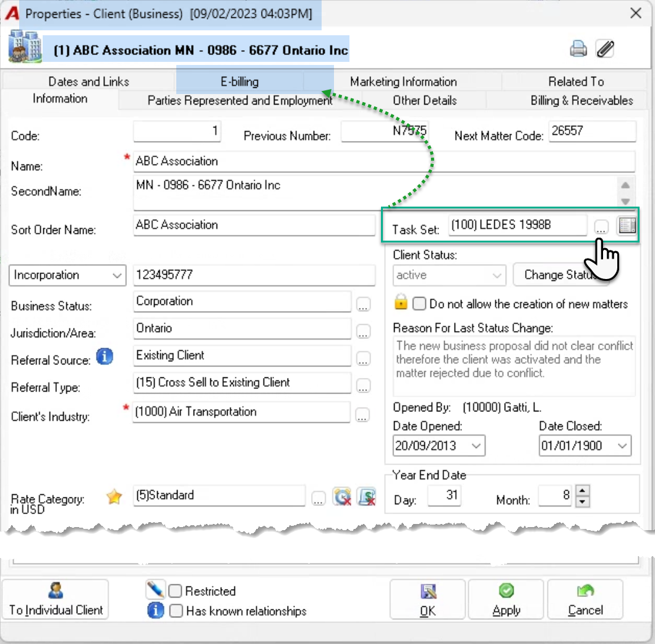655x644 pixels.
Task: Check the Restricted checkbox
Action: (x=175, y=591)
